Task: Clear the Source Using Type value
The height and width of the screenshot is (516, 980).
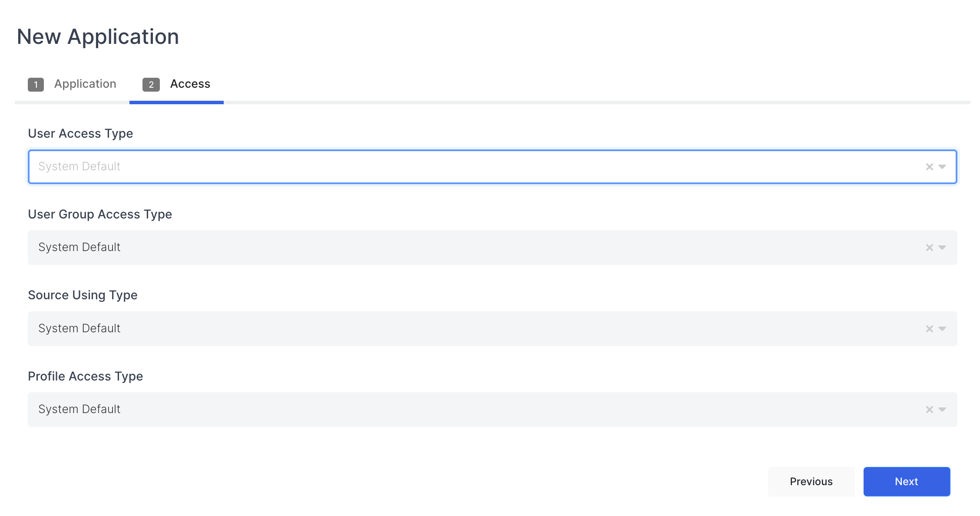Action: (x=929, y=329)
